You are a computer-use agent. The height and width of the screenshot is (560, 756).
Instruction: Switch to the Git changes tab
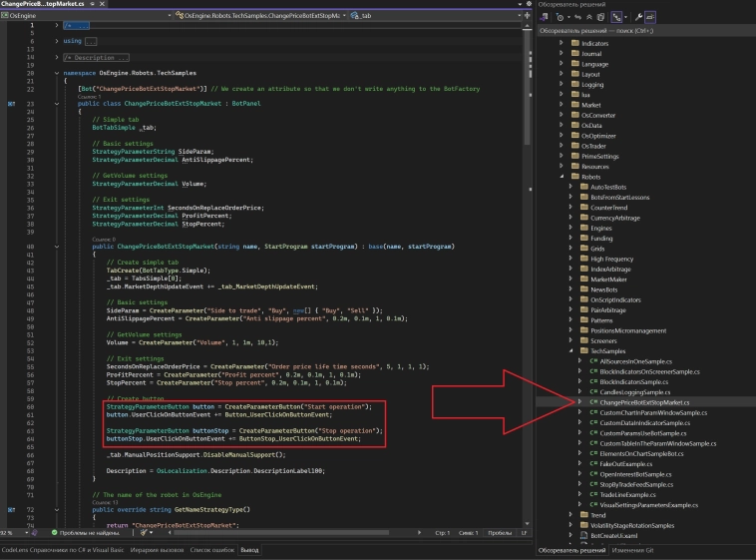[633, 550]
